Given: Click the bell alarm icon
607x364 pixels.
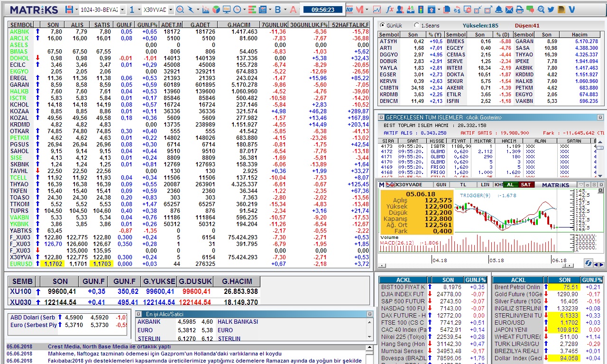Looking at the screenshot, I should tap(499, 9).
